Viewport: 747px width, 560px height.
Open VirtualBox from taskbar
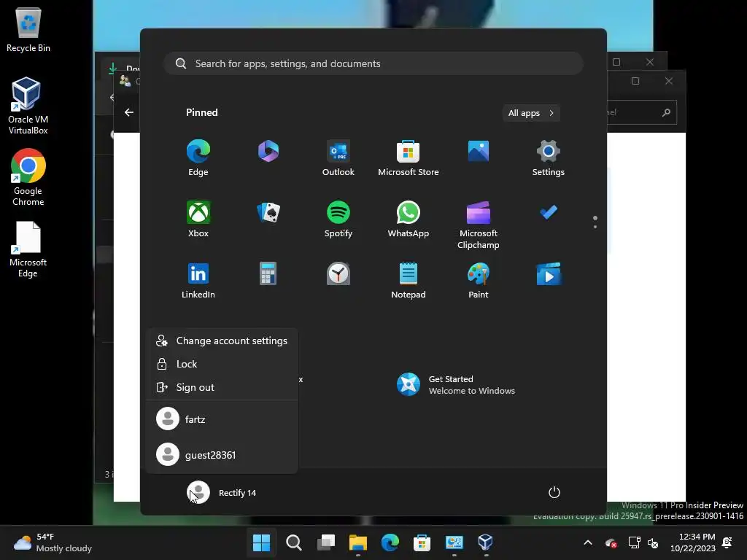485,542
